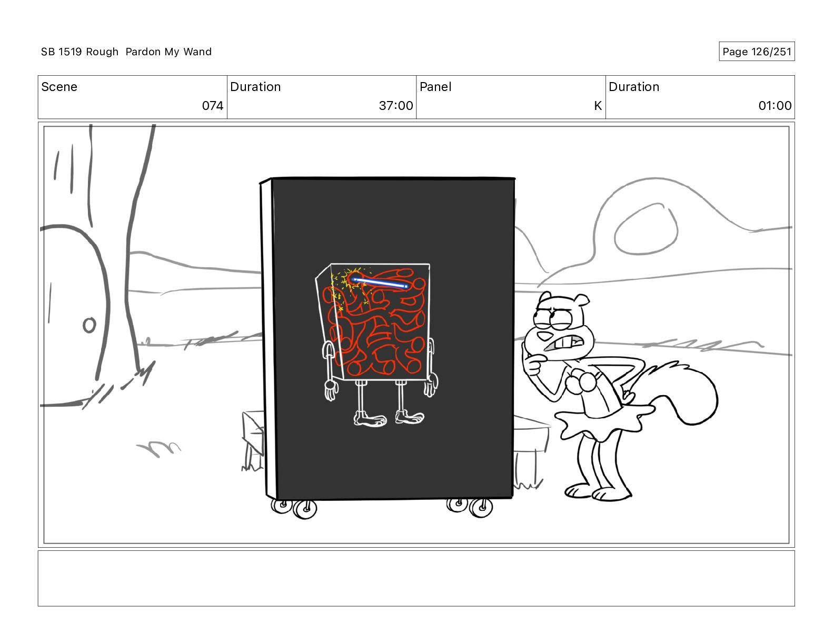Screen dimensions: 834x644
Task: Click the 'Duration' label beside the Scene cell
Action: coord(255,87)
